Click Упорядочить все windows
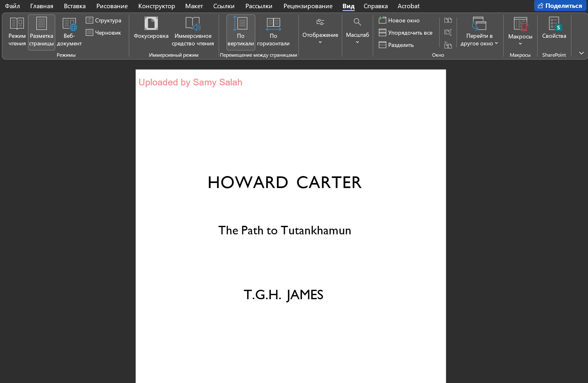The width and height of the screenshot is (588, 383). click(x=406, y=33)
